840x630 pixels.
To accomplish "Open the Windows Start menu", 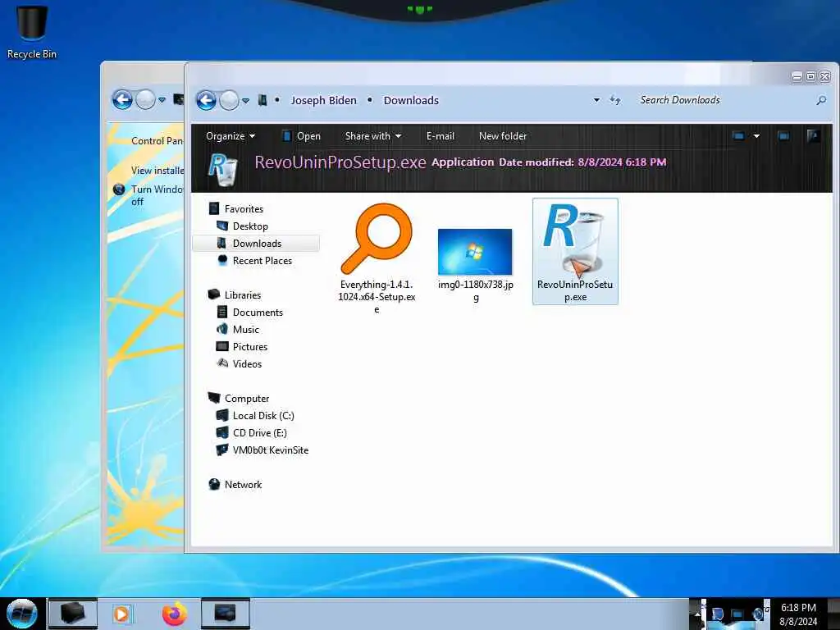I will (x=21, y=614).
